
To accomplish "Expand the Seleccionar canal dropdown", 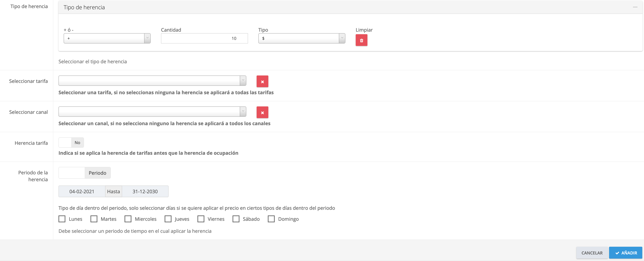I will [x=152, y=111].
